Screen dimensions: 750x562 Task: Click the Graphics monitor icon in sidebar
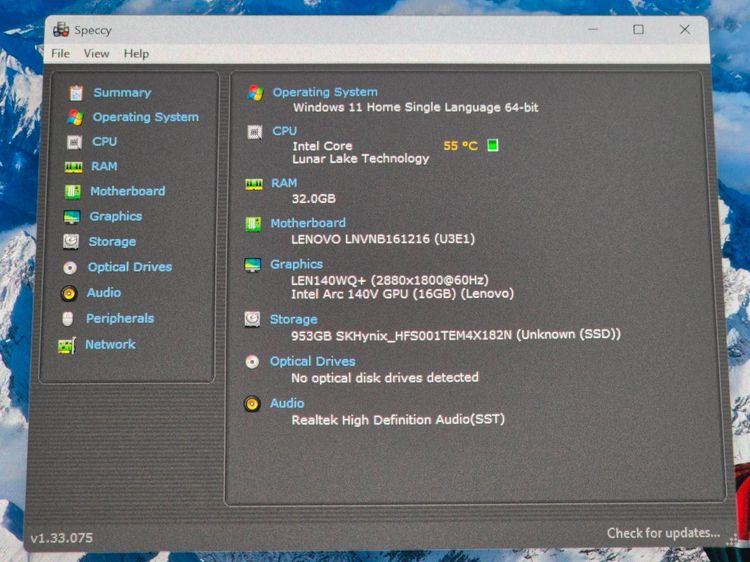point(72,217)
